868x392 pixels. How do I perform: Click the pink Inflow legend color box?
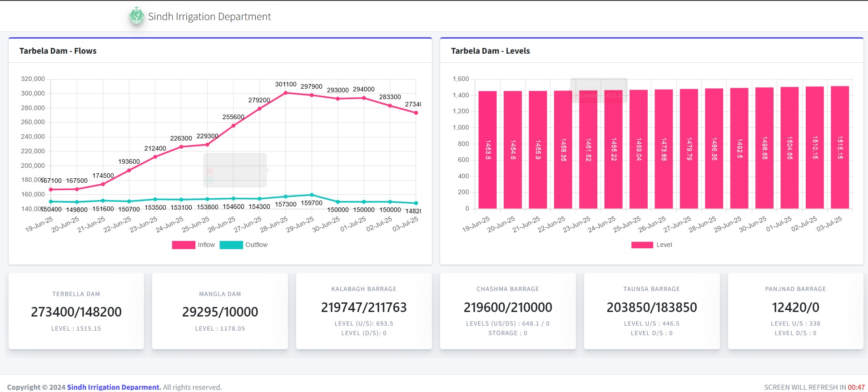[x=184, y=245]
